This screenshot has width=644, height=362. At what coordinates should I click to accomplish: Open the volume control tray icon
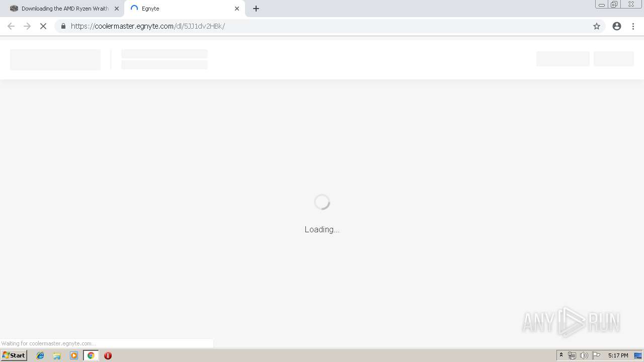coord(584,355)
